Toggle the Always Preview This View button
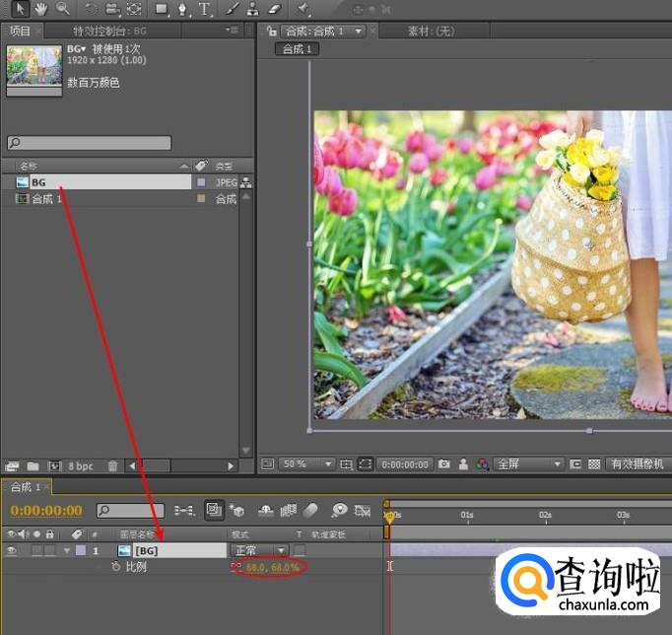Viewport: 672px width, 635px height. [267, 463]
